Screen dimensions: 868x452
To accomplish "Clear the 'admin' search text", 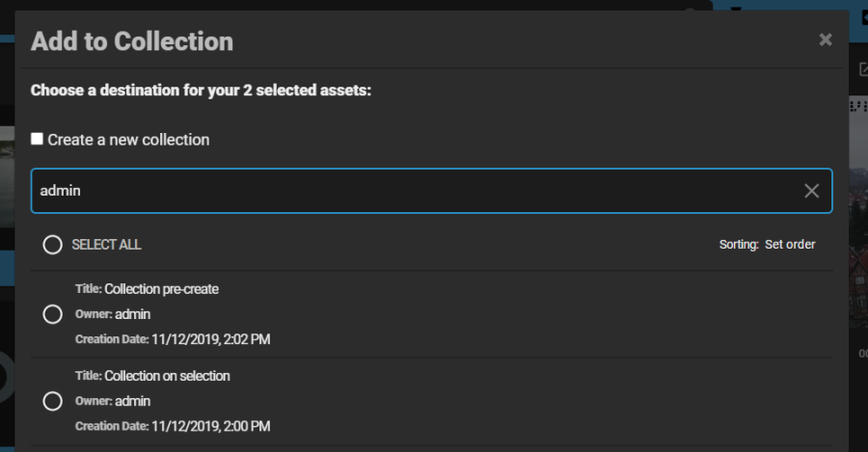I will click(x=811, y=191).
